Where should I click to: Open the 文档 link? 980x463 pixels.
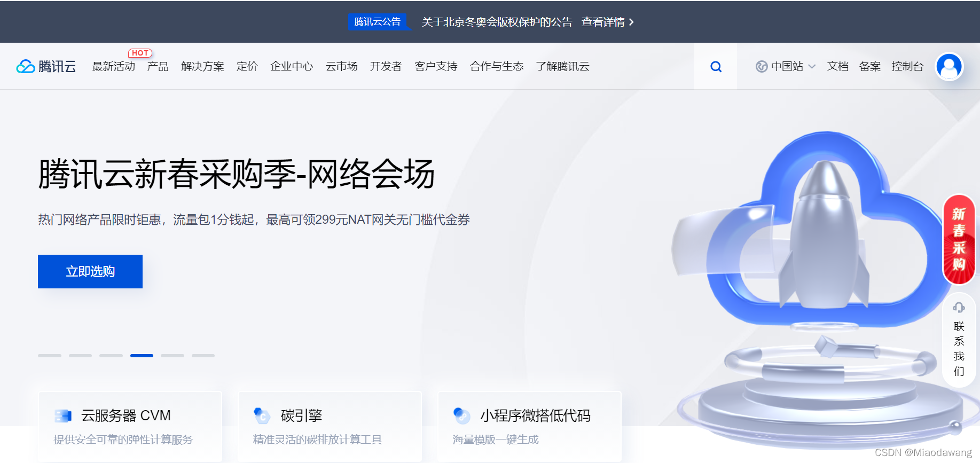[x=838, y=66]
